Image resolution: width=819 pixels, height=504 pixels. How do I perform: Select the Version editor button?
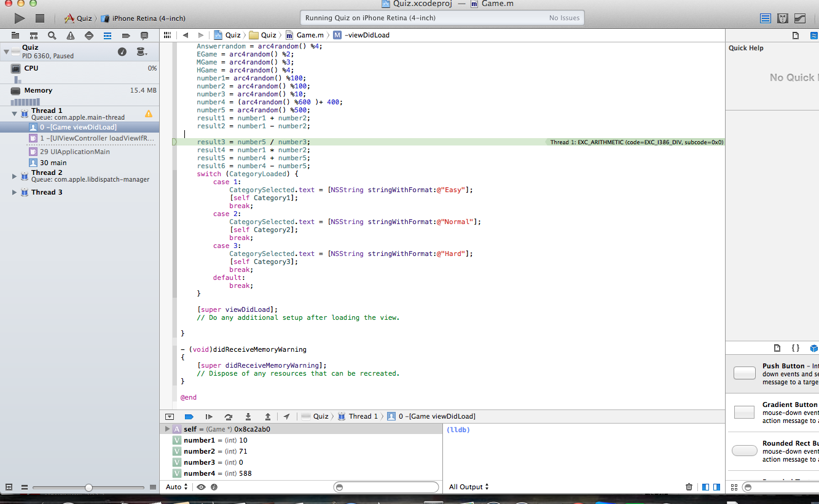pos(800,18)
